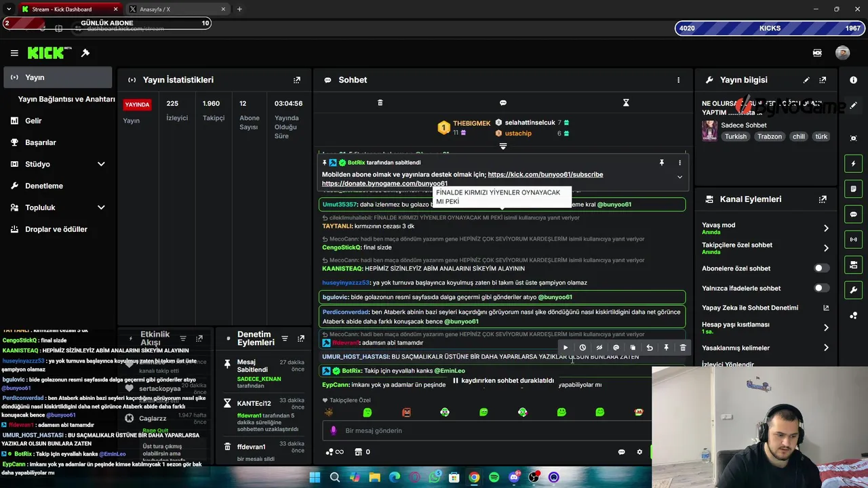The height and width of the screenshot is (488, 868).
Task: Open Sohbet panel three-dot options menu
Action: coord(678,80)
